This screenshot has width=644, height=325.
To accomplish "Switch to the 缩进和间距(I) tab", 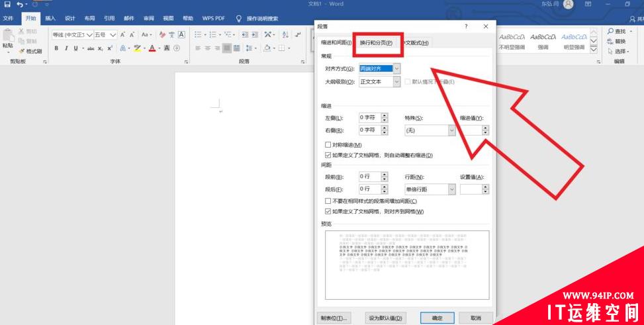I will [336, 43].
